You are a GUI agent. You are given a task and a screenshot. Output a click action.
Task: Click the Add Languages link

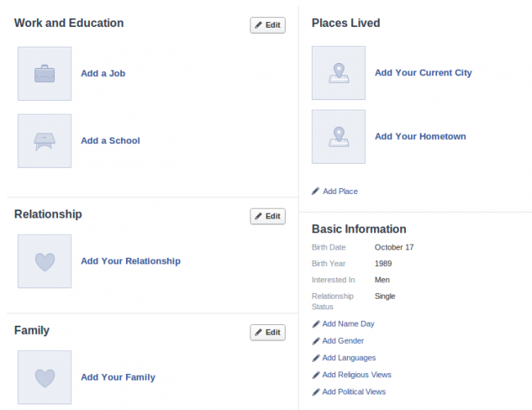349,358
